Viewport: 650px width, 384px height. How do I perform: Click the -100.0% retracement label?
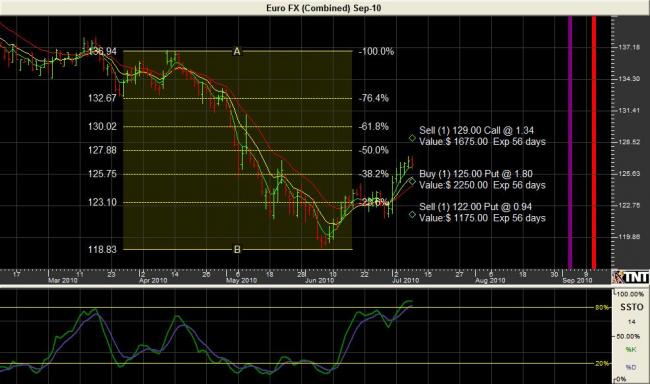[x=376, y=51]
